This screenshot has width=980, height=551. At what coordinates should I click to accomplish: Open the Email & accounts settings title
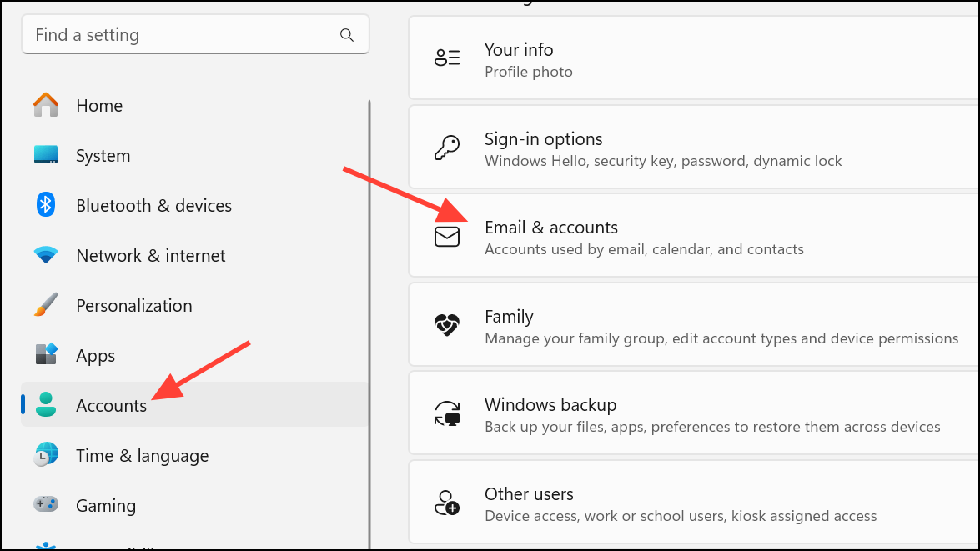pos(550,228)
